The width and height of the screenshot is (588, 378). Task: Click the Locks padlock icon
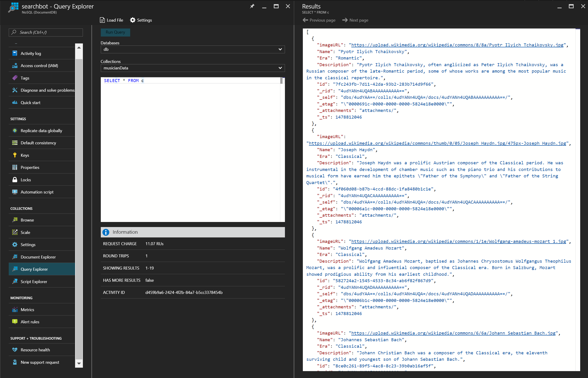pos(15,180)
